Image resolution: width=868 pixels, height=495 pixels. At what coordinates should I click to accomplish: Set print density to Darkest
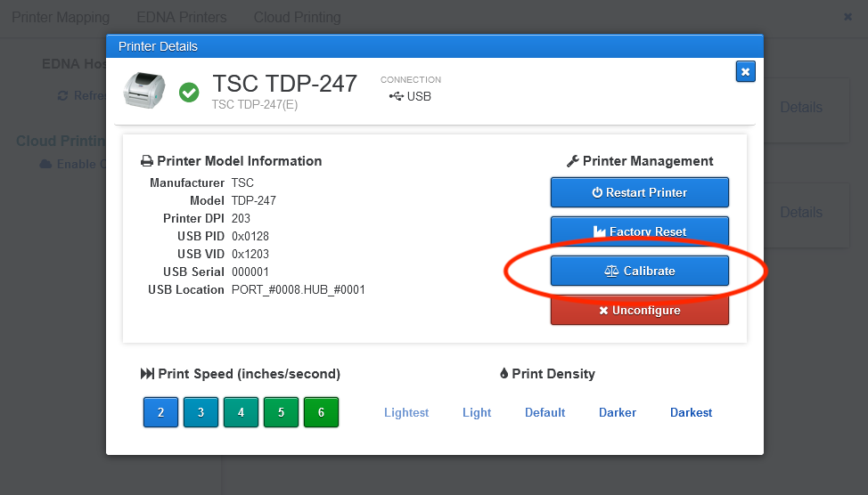[x=691, y=412]
